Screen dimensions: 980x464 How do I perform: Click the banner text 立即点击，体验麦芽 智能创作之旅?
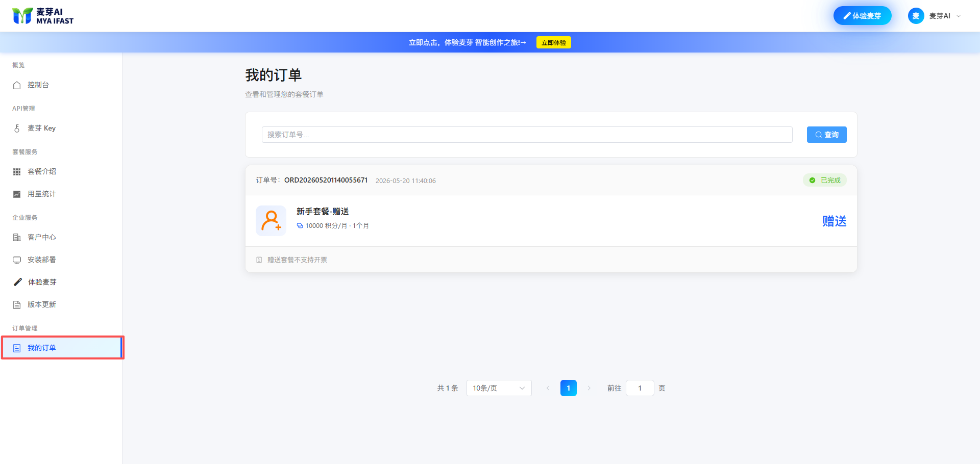(x=467, y=43)
